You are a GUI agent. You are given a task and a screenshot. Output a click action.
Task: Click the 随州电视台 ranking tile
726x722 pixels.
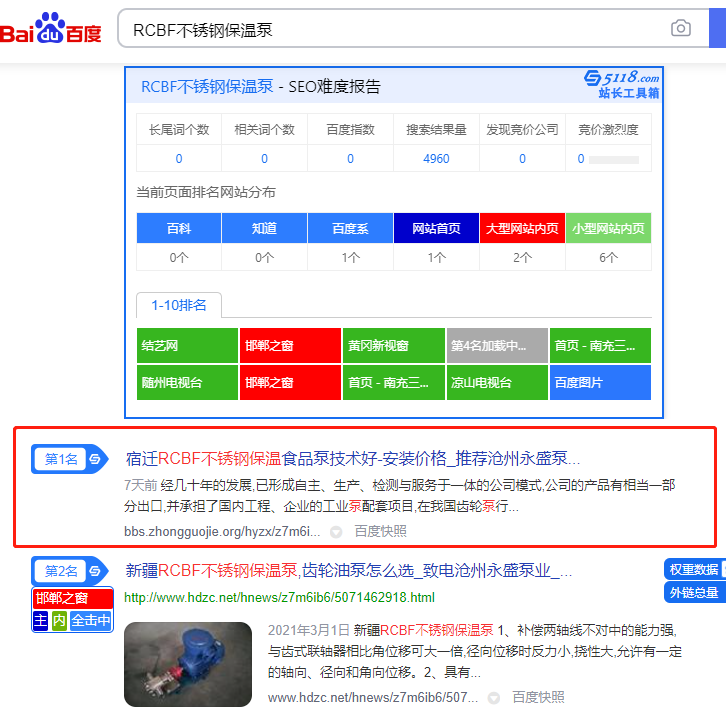point(188,383)
